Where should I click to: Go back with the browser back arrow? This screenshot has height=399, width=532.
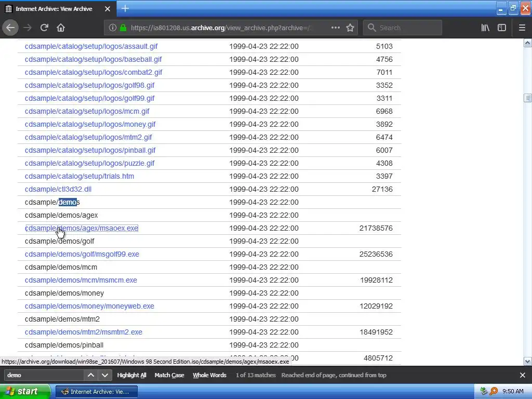pos(10,28)
